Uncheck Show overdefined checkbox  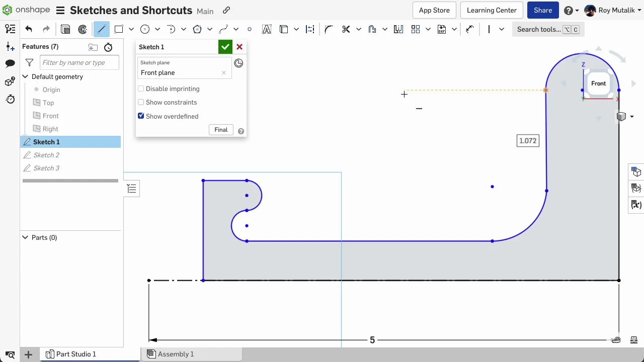141,116
